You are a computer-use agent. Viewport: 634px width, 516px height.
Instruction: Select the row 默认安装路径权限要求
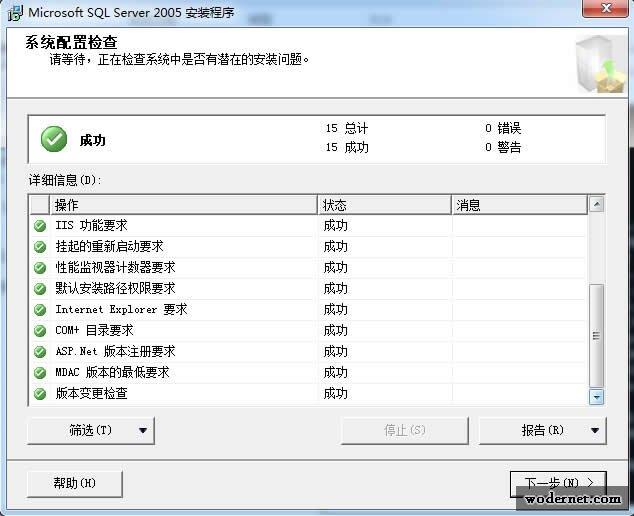click(x=309, y=289)
